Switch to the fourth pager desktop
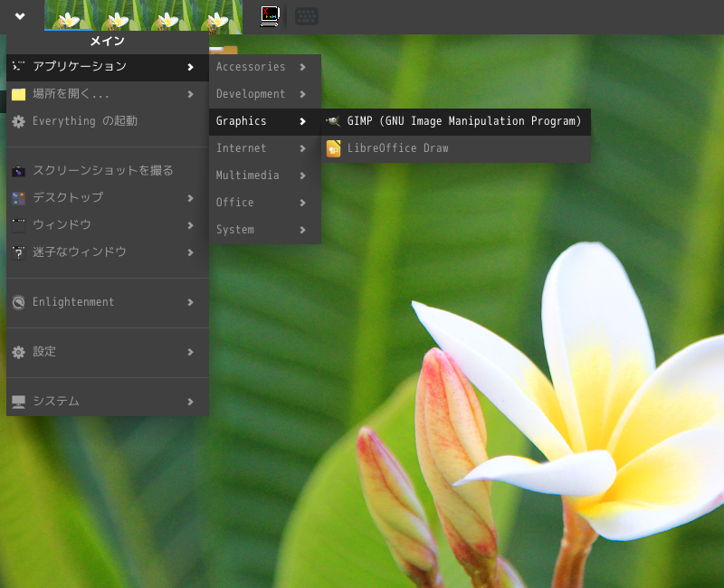 (x=217, y=17)
